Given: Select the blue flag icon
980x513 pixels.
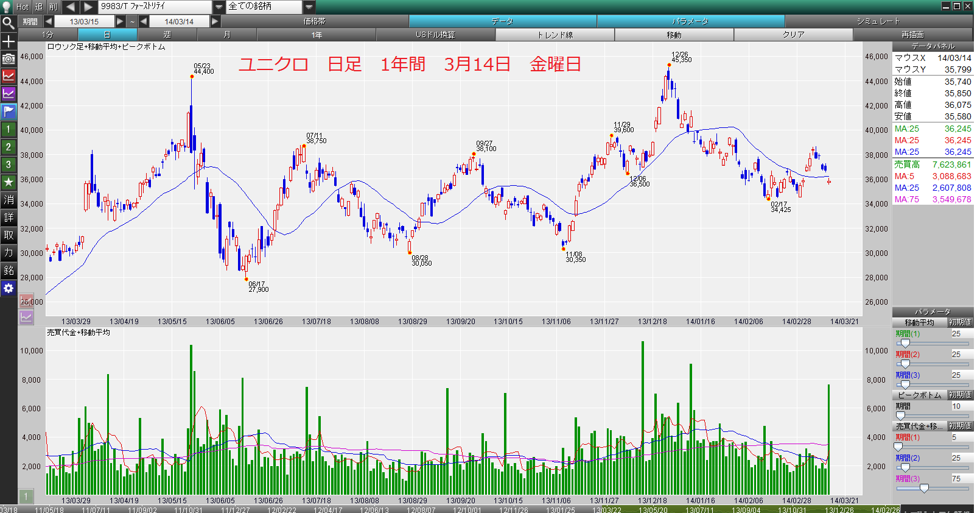Looking at the screenshot, I should [x=9, y=111].
